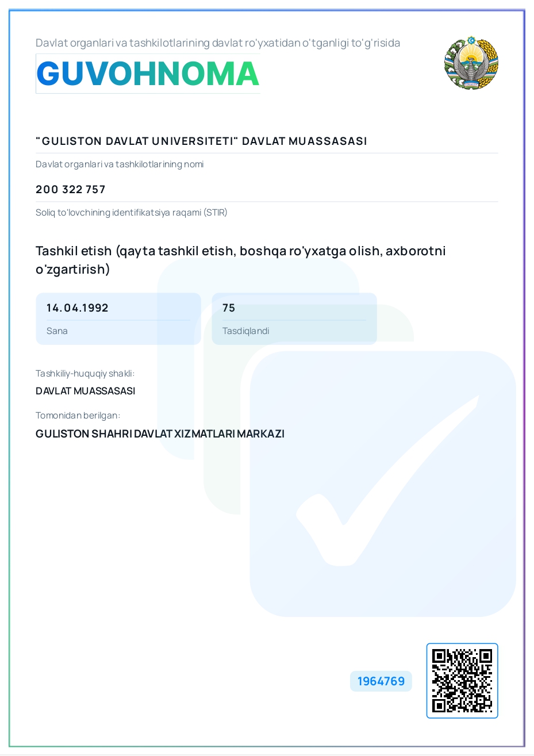Image resolution: width=534 pixels, height=756 pixels.
Task: Click the Uzbekistan state emblem
Action: tap(471, 63)
